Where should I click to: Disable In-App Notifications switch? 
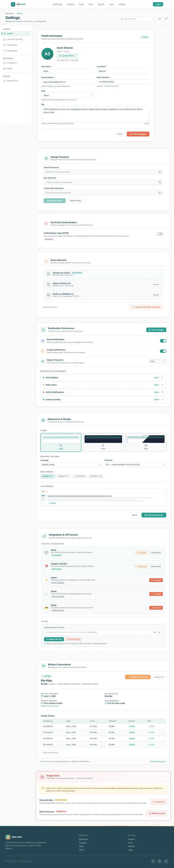click(x=163, y=351)
